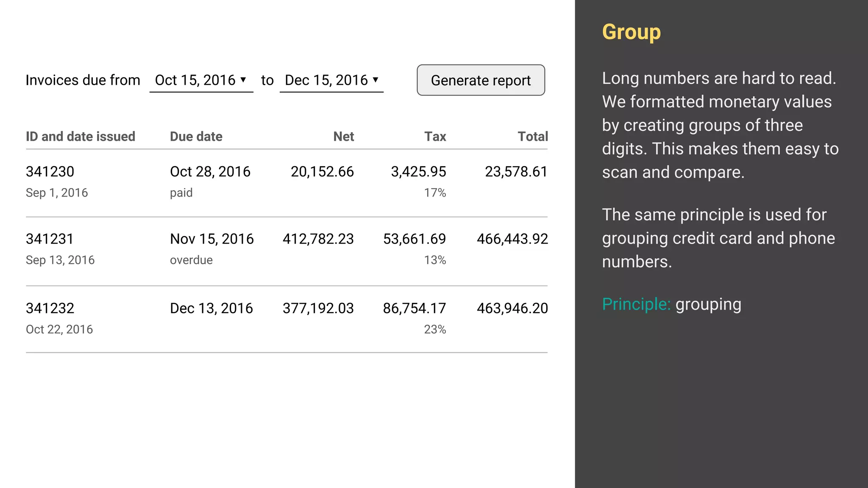
Task: Click net amount 412,782.23
Action: pos(318,239)
